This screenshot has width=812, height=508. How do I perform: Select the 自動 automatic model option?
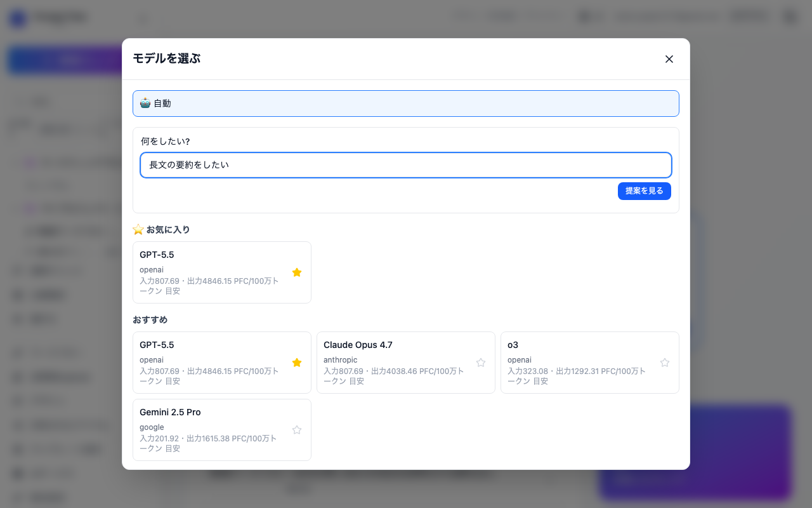tap(406, 104)
